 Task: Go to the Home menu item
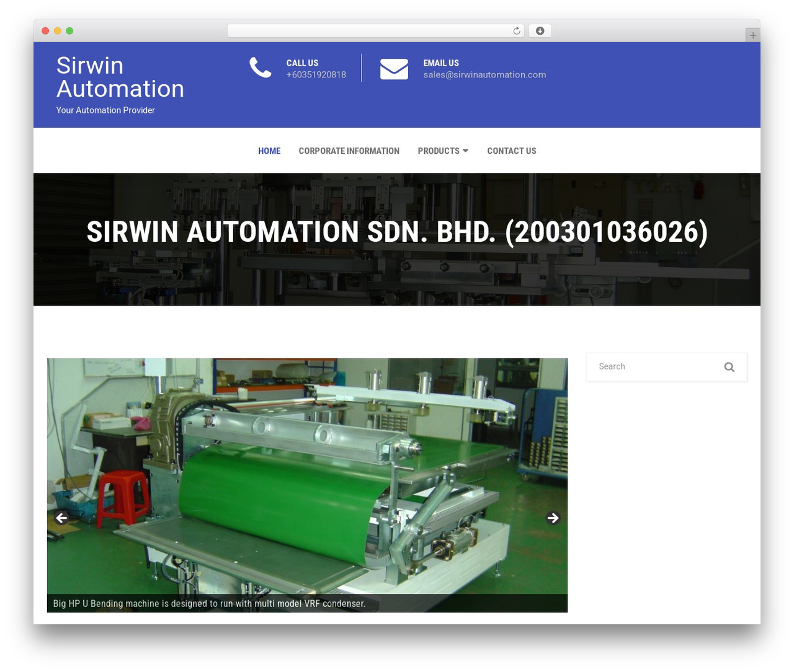pyautogui.click(x=269, y=151)
